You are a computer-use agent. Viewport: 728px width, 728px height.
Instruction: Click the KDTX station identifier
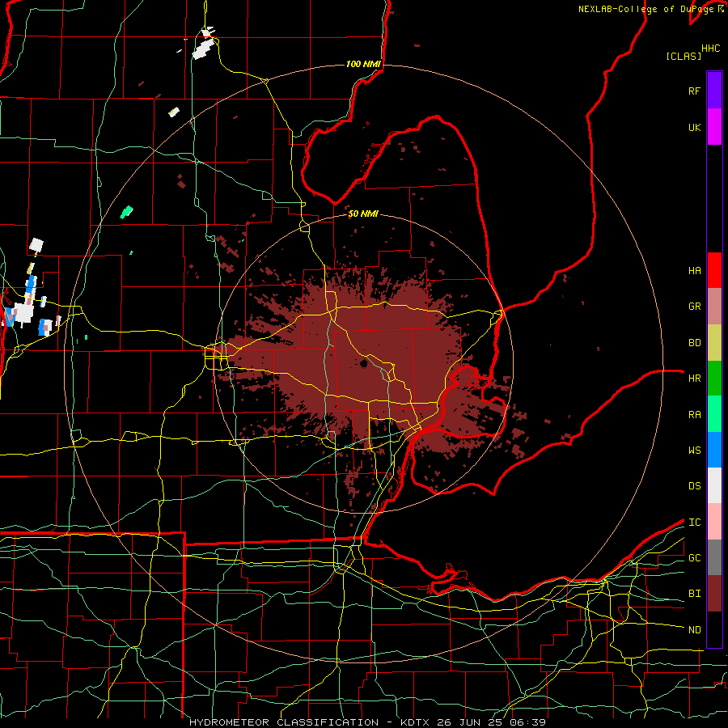coord(416,722)
